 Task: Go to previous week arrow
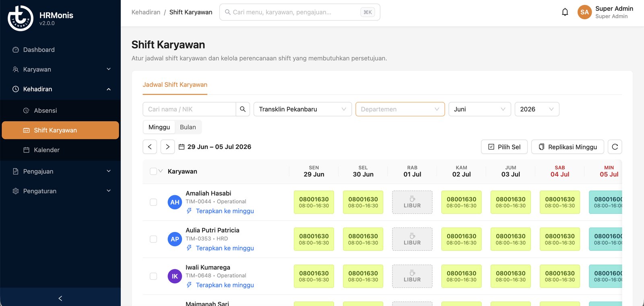[150, 147]
